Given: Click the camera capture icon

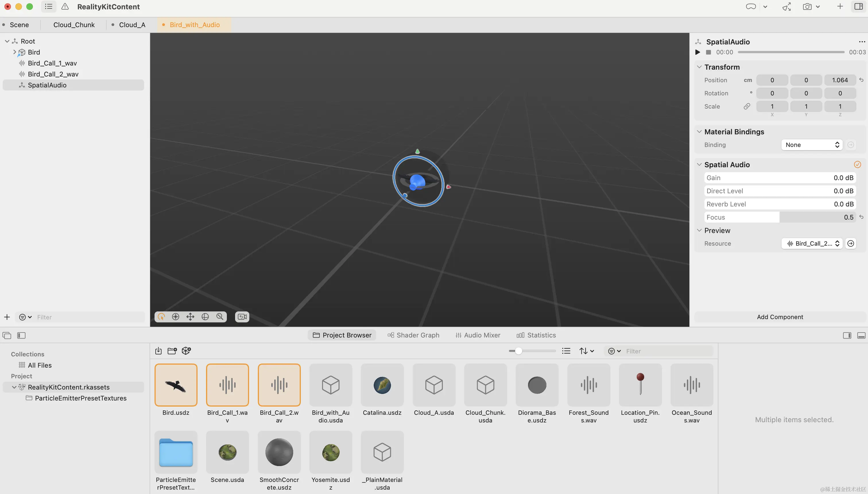Looking at the screenshot, I should (x=807, y=6).
